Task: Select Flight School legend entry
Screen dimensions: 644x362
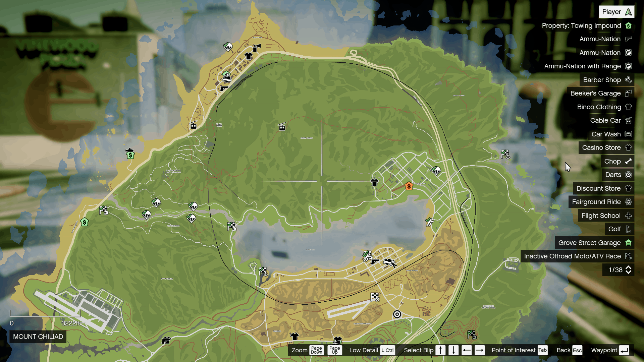Action: [x=606, y=216]
